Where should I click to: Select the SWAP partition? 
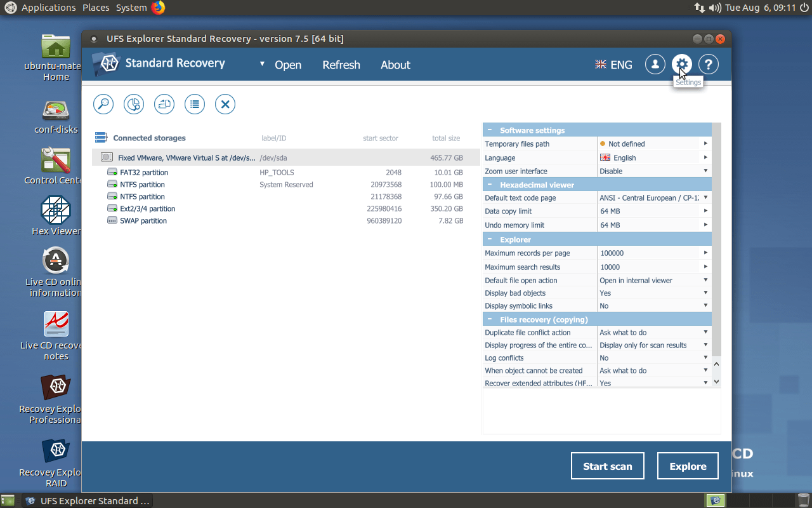[286, 220]
